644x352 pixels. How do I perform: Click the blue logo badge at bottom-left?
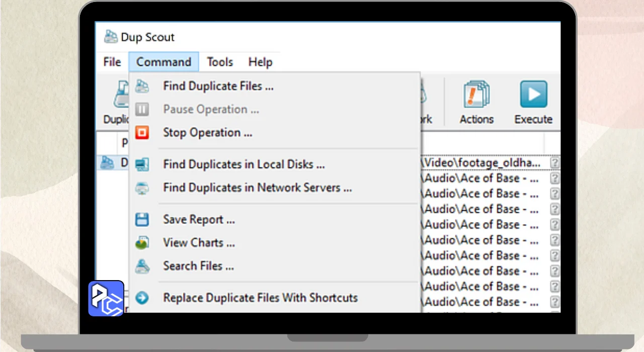(x=106, y=298)
